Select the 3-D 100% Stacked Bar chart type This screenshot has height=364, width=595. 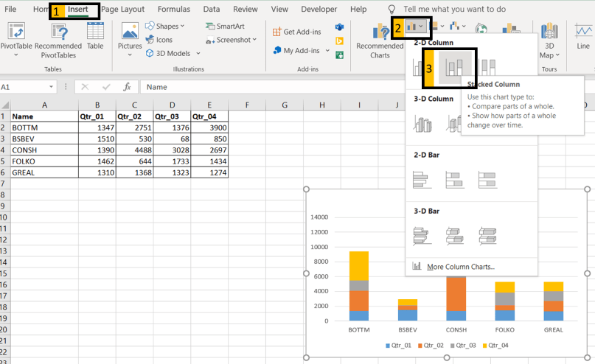click(487, 236)
